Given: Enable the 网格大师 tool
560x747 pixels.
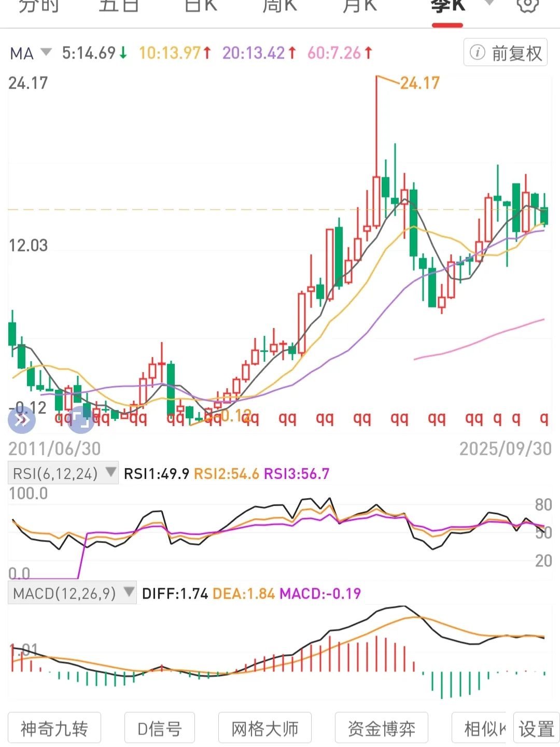Looking at the screenshot, I should coord(265,728).
